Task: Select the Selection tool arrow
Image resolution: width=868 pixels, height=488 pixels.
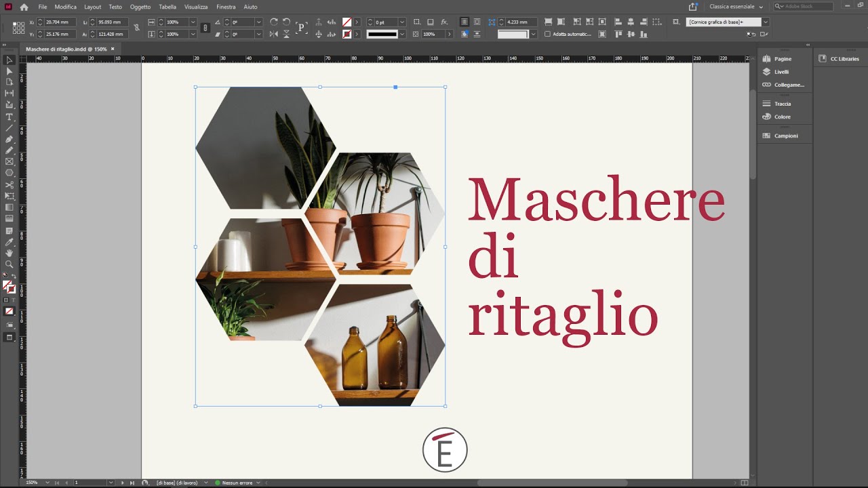Action: [9, 60]
